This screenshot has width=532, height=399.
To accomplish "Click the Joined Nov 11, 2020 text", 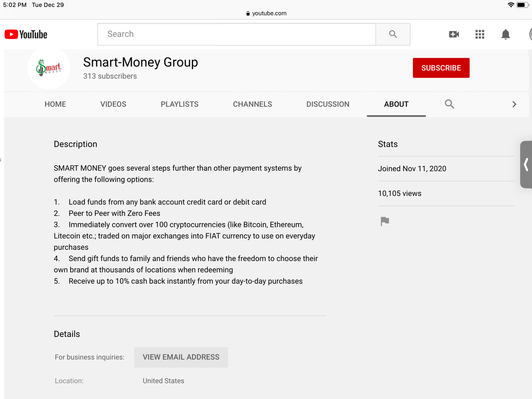I will pyautogui.click(x=412, y=169).
